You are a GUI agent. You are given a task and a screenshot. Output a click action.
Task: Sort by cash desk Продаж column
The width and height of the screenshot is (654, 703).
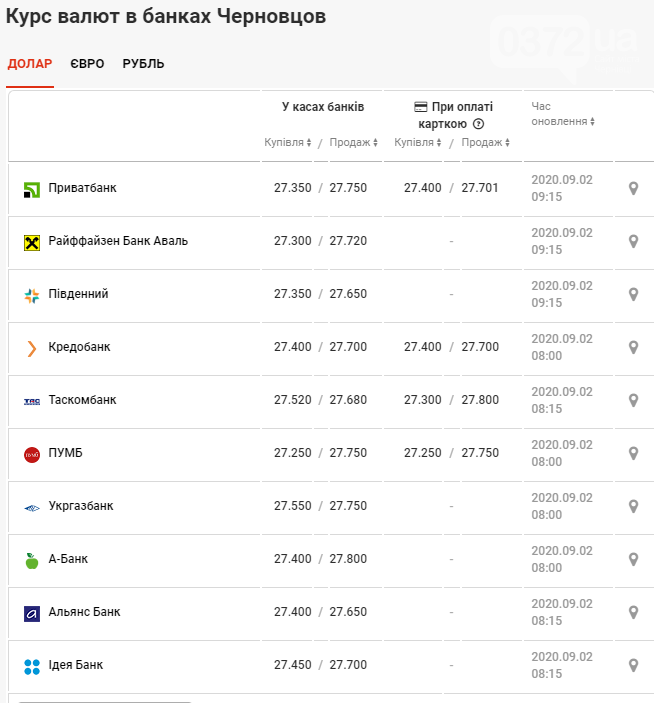[x=354, y=142]
